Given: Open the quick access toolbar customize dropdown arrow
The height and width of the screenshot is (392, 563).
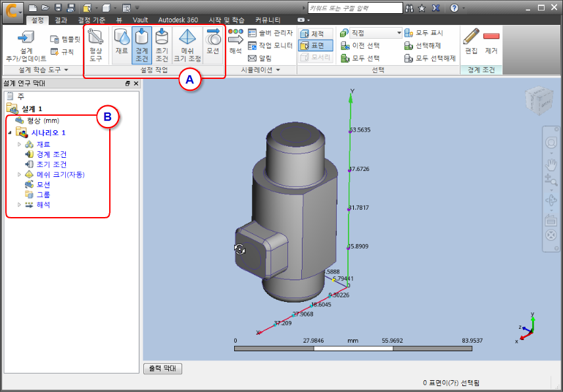Looking at the screenshot, I should coord(137,7).
